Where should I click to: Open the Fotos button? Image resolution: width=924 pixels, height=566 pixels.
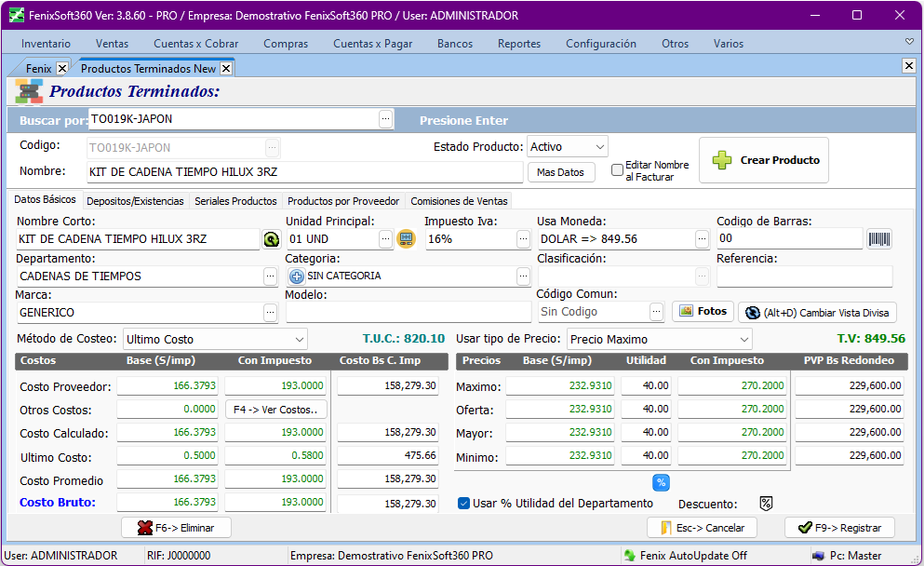(x=703, y=311)
